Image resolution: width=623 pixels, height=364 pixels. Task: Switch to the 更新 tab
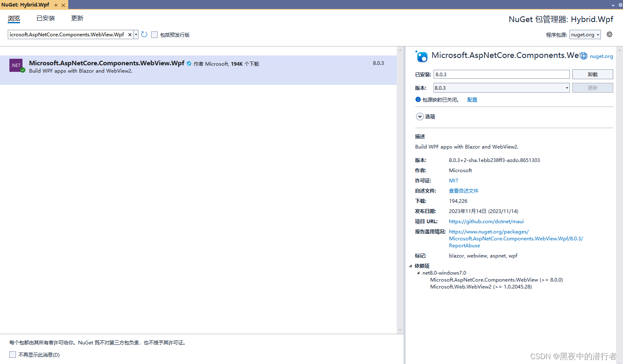[x=77, y=18]
